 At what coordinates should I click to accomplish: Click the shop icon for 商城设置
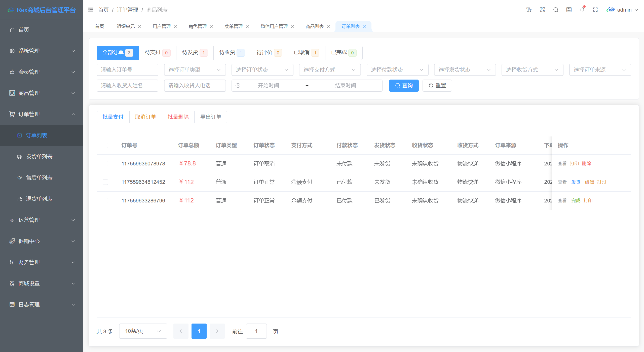(12, 284)
